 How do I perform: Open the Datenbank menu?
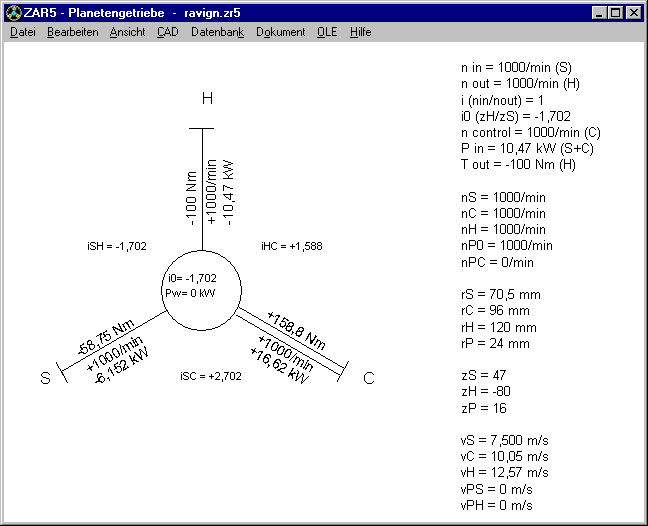pyautogui.click(x=217, y=32)
